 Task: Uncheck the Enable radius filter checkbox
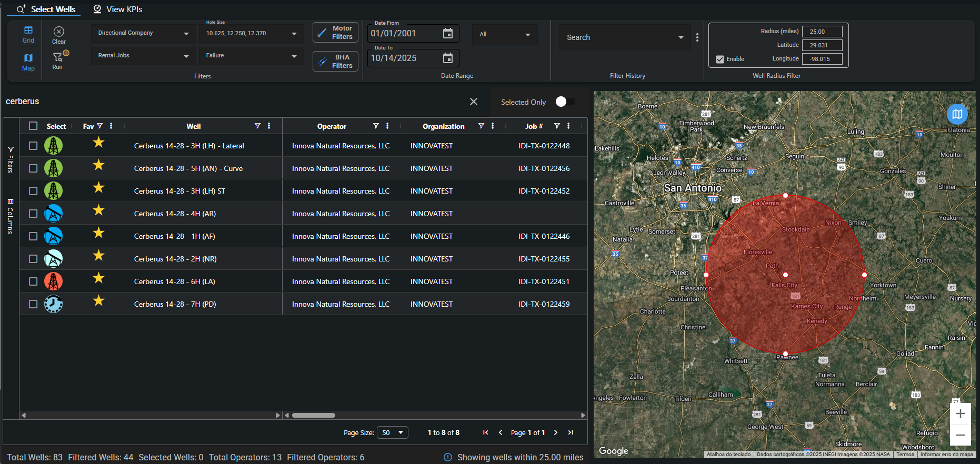[720, 59]
